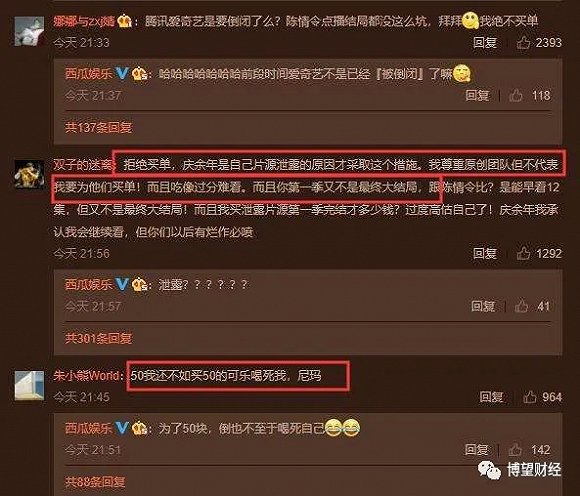Open 西瓜娱乐 profile from 21:57 reply
This screenshot has width=580, height=496.
[89, 284]
